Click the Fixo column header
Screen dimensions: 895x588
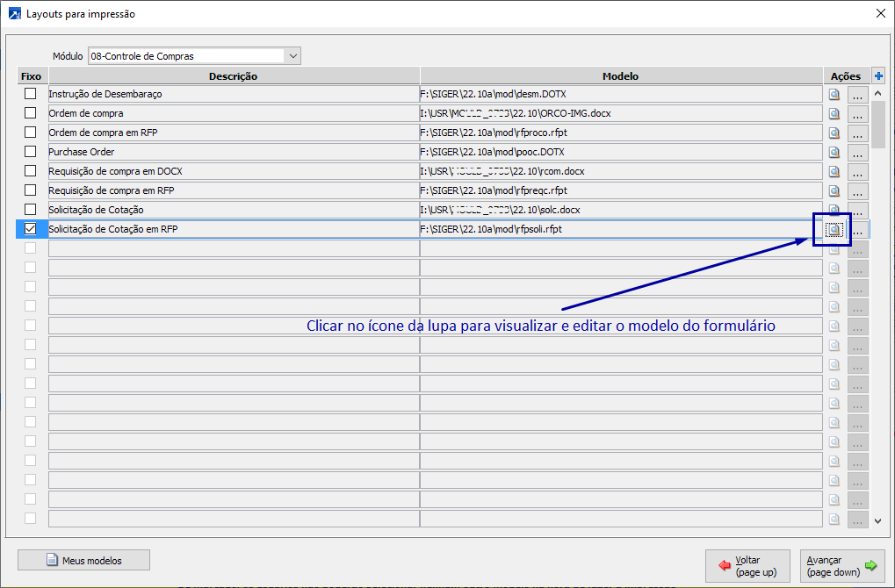click(32, 75)
